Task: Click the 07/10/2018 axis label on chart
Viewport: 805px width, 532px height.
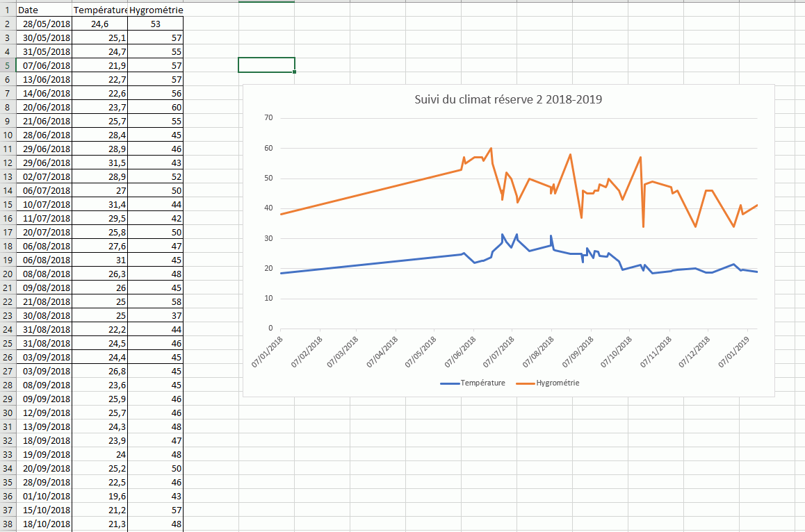Action: tap(617, 351)
